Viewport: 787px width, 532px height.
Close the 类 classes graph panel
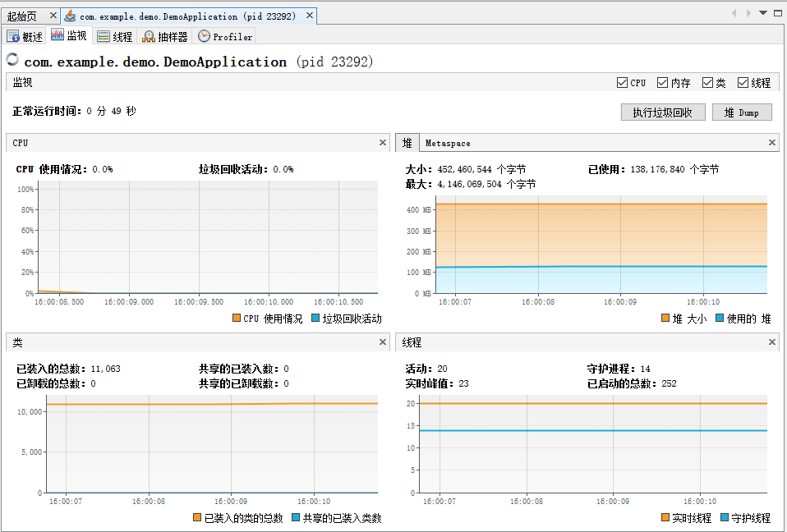(383, 342)
